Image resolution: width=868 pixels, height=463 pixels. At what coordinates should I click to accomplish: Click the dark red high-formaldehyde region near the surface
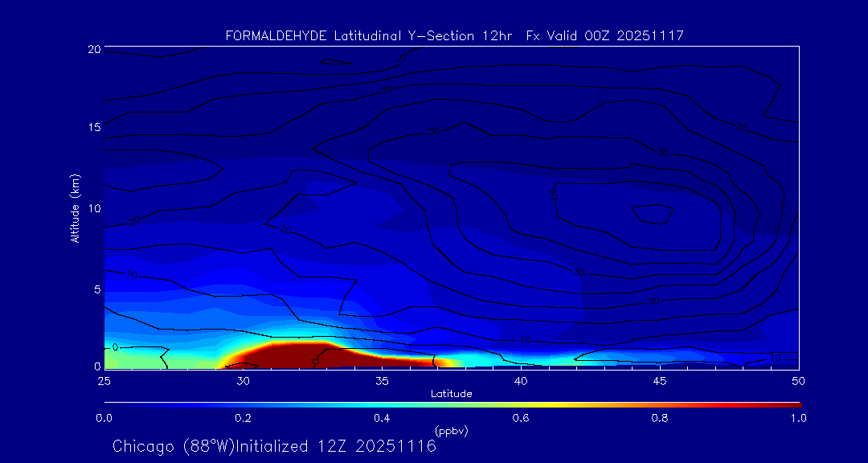289,354
